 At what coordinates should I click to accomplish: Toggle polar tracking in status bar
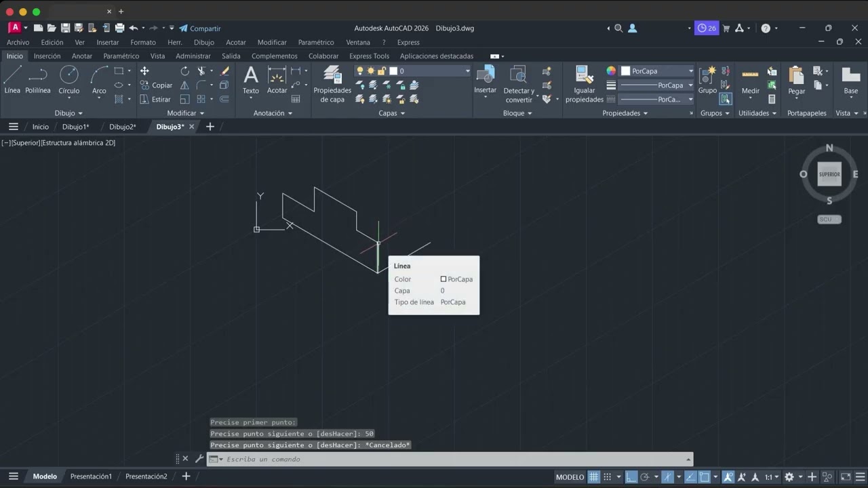645,476
